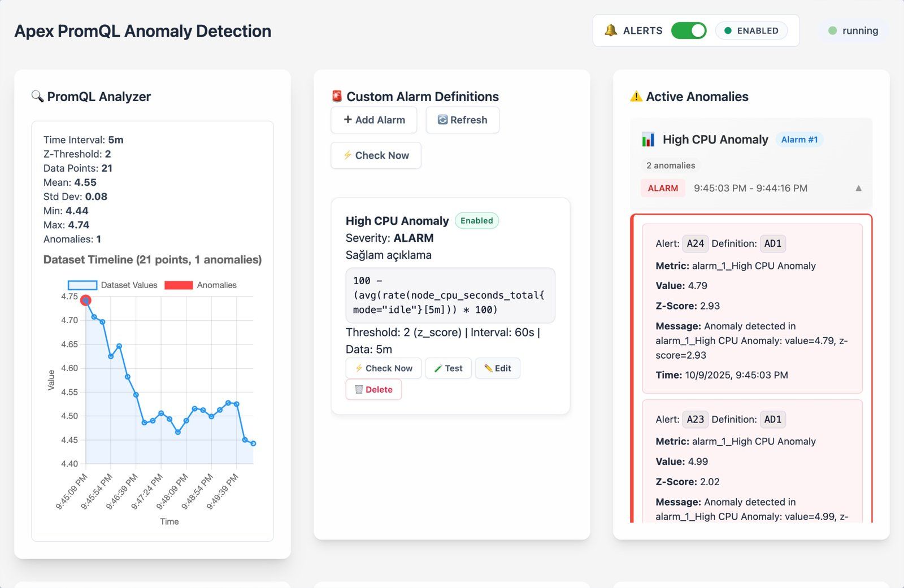
Task: Click the trash icon in Delete
Action: pyautogui.click(x=359, y=390)
